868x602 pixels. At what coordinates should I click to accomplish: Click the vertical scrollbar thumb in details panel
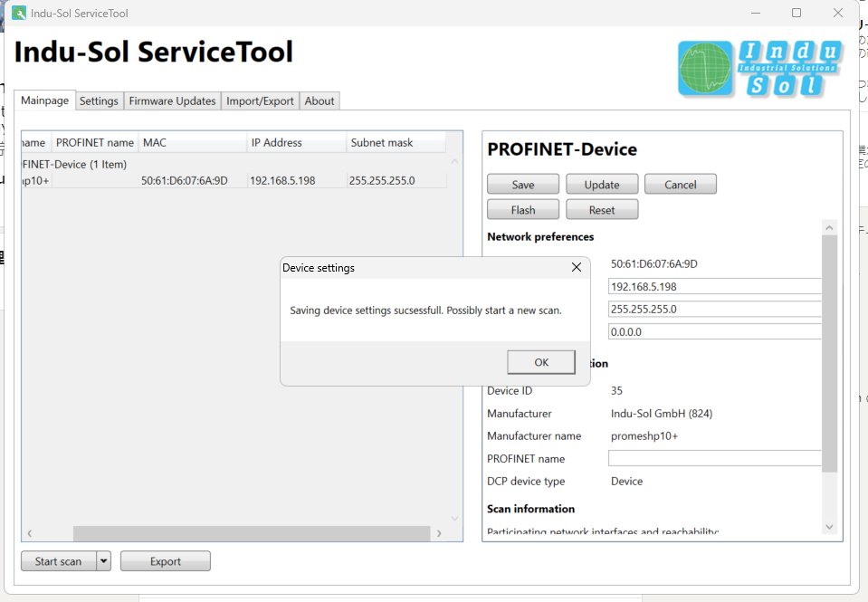[829, 353]
